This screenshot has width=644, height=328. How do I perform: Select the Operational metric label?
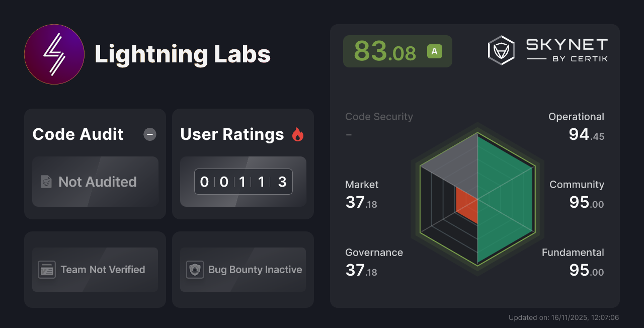(x=577, y=116)
